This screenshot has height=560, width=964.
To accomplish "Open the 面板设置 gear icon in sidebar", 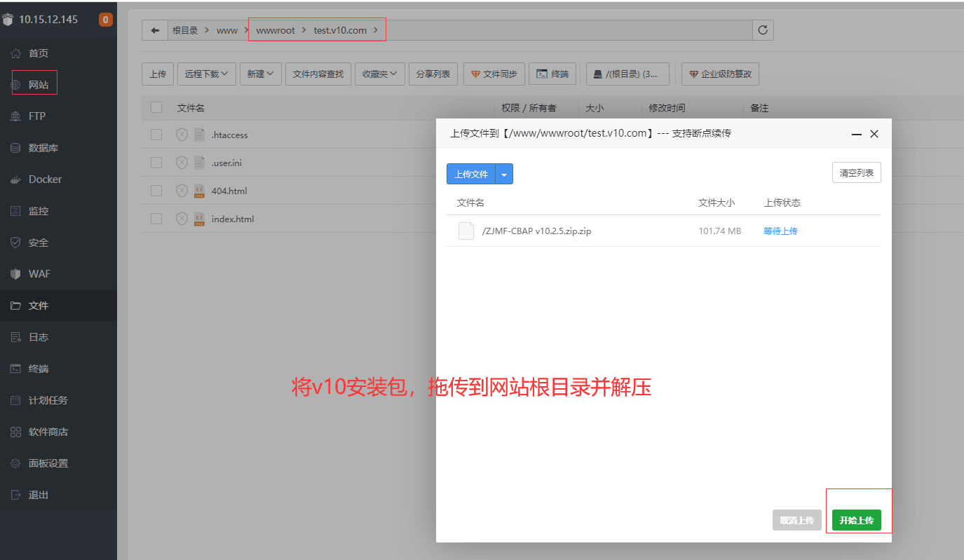I will 16,463.
